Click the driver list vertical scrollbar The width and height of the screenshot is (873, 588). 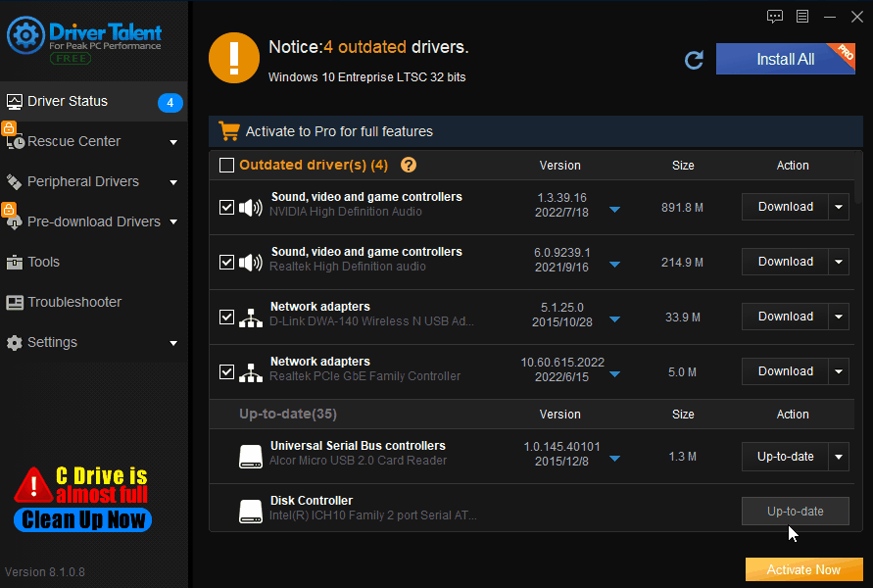858,177
